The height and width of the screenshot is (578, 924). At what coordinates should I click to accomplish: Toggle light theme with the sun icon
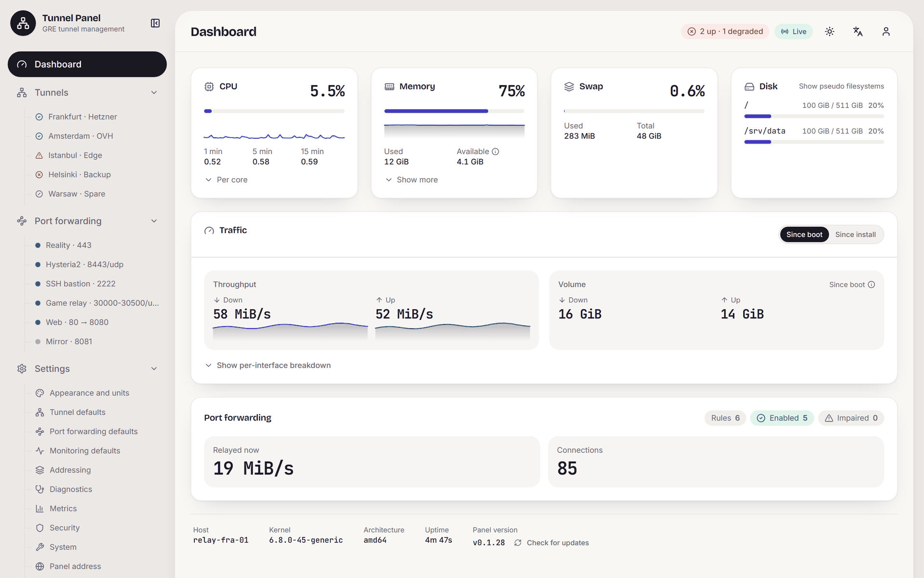pyautogui.click(x=830, y=31)
